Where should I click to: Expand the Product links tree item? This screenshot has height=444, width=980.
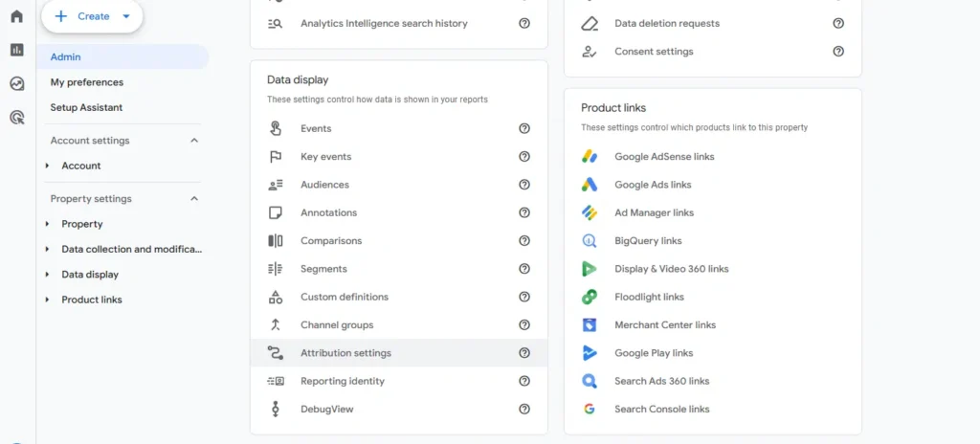[x=48, y=300]
